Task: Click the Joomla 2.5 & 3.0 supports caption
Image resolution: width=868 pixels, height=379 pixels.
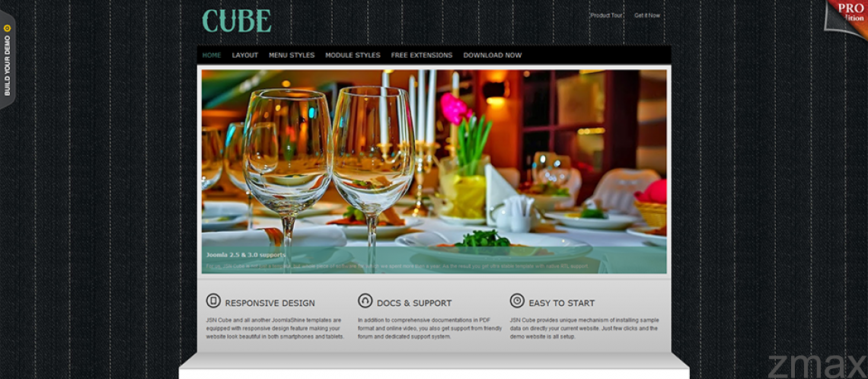Action: 246,255
